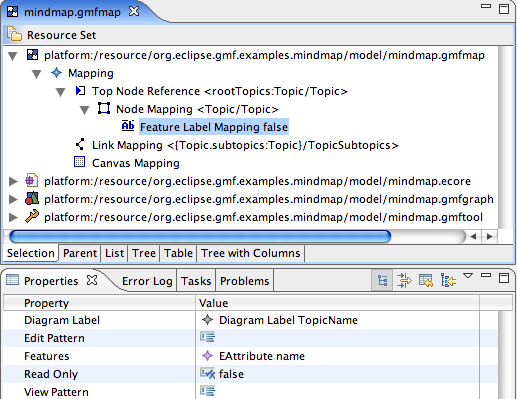
Task: Expand the mindmap.gmftool resource node
Action: point(13,217)
